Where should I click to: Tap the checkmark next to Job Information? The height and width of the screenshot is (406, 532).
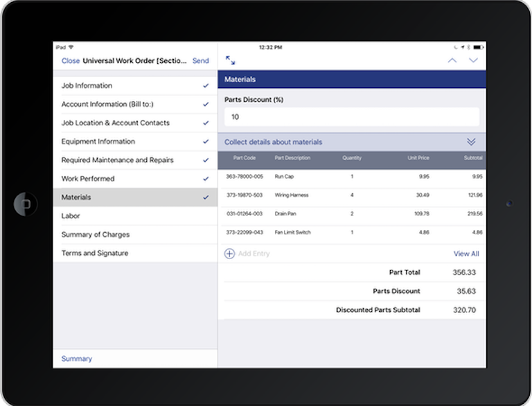[x=206, y=86]
